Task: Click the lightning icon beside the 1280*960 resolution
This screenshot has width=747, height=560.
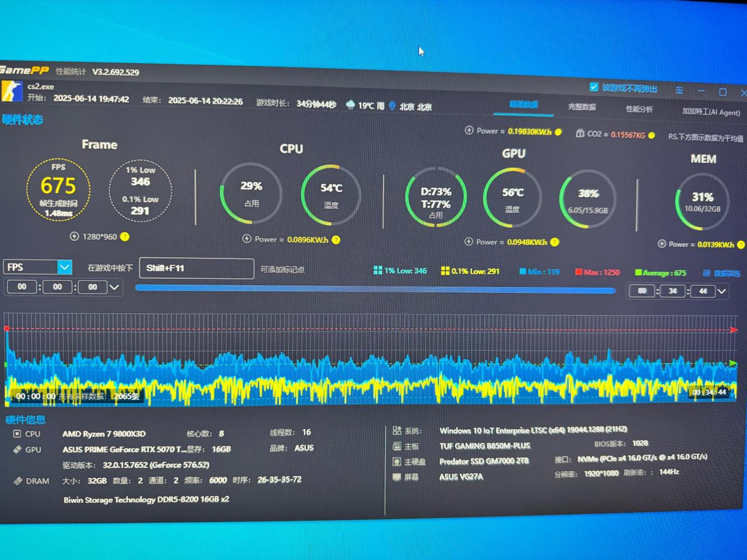Action: tap(74, 236)
